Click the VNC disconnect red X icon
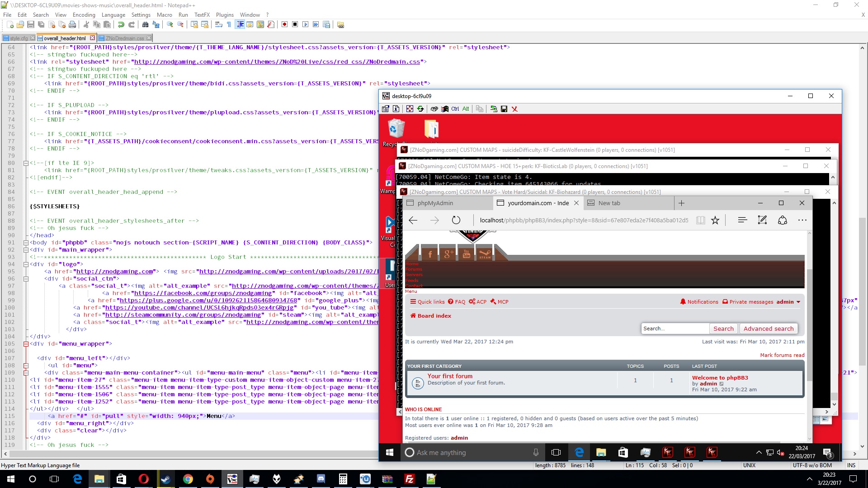This screenshot has width=868, height=488. [514, 109]
